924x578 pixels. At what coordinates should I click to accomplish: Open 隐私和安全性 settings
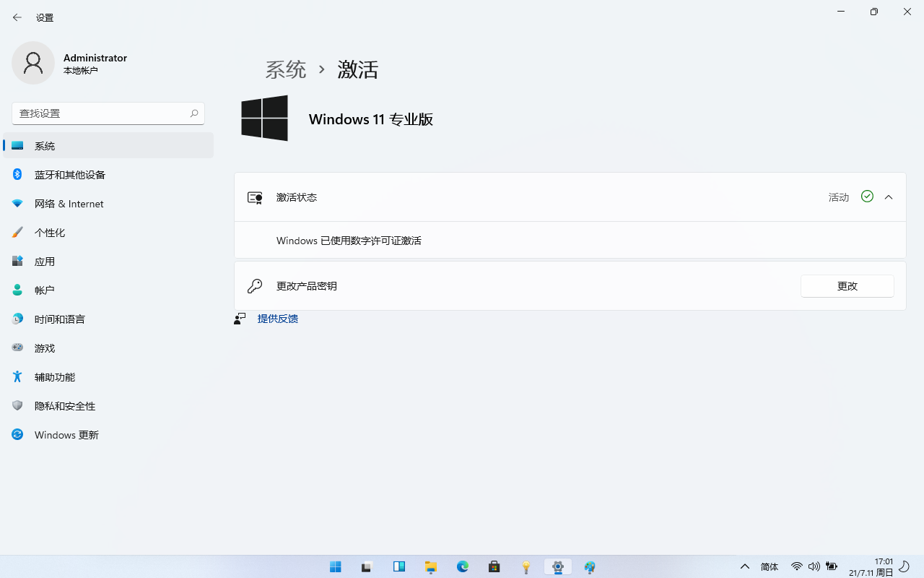click(108, 406)
